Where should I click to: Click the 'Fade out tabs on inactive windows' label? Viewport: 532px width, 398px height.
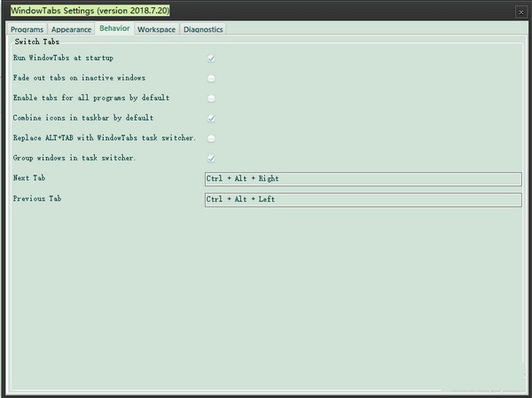79,78
